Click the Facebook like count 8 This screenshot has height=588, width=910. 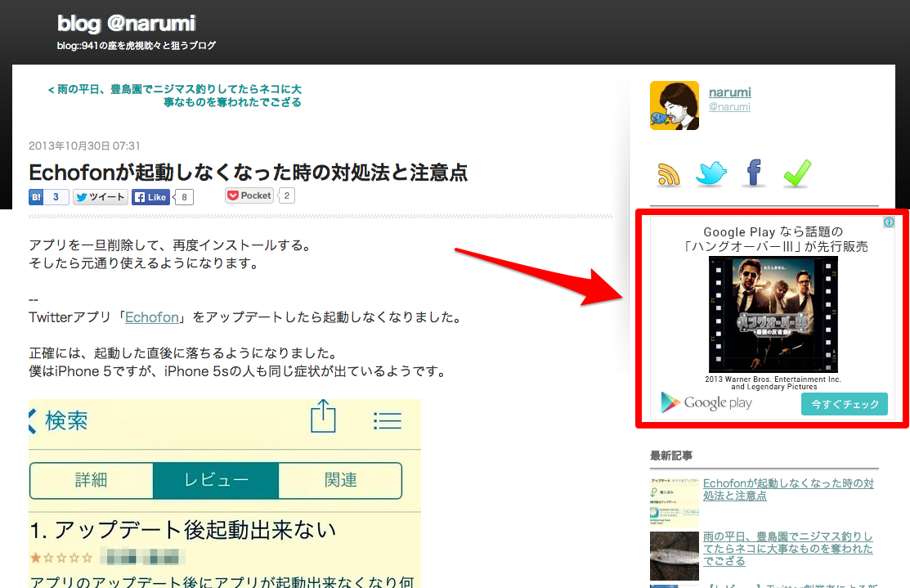click(184, 197)
